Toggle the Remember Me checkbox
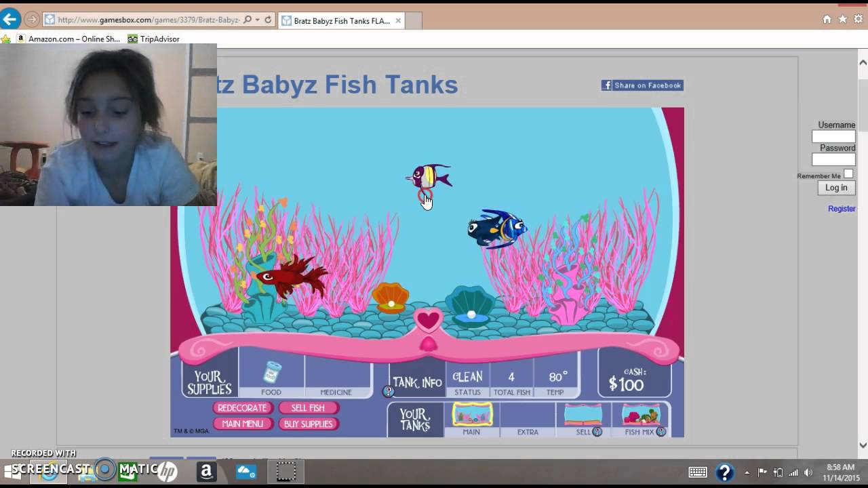 tap(848, 174)
